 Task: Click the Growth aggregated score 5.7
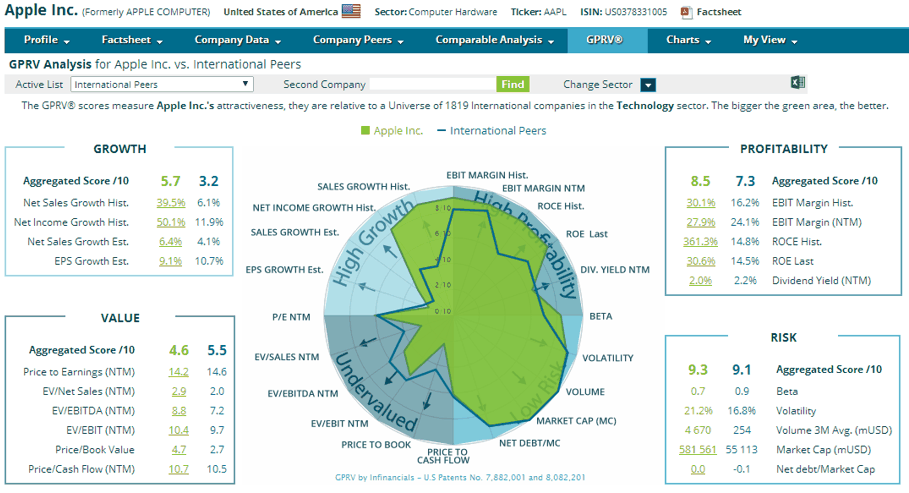click(170, 181)
